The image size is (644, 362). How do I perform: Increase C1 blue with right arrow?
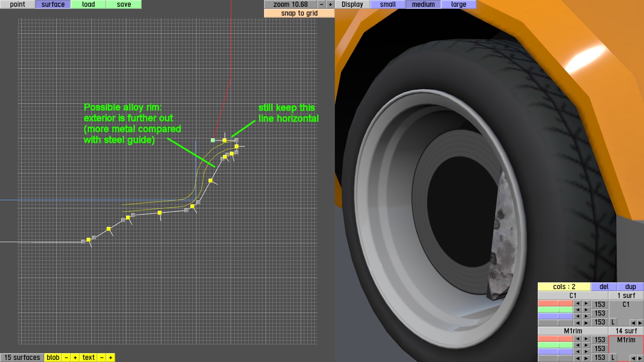(x=586, y=317)
